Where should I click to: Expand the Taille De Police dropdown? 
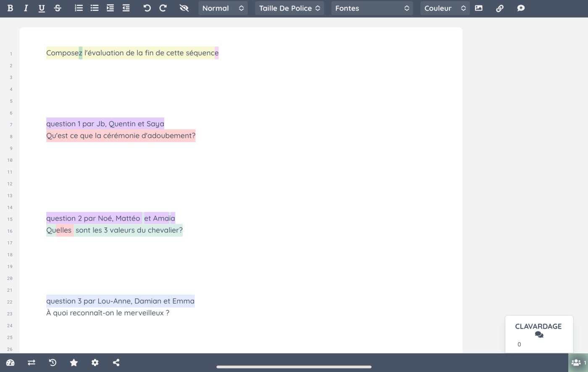pyautogui.click(x=289, y=8)
